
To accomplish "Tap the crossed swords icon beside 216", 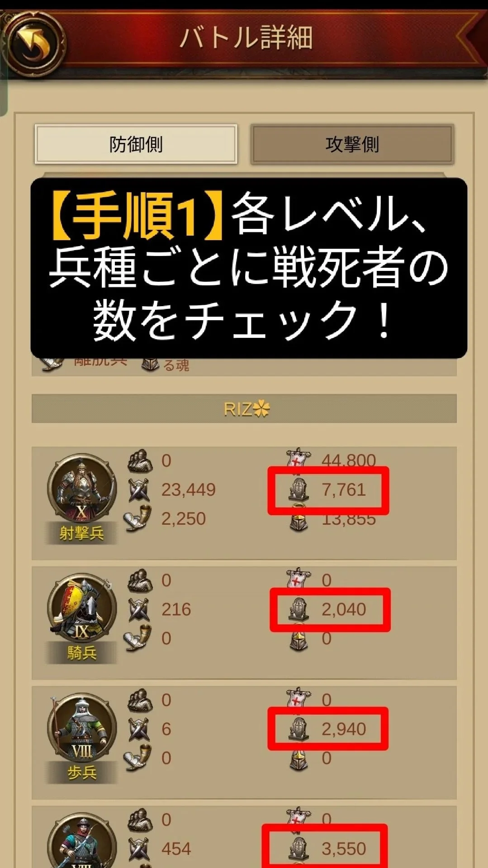I will [x=139, y=609].
